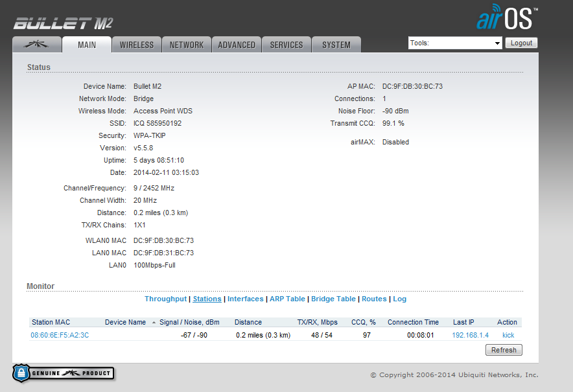Image resolution: width=573 pixels, height=392 pixels.
Task: Click station connection time 00:08:01
Action: click(420, 335)
